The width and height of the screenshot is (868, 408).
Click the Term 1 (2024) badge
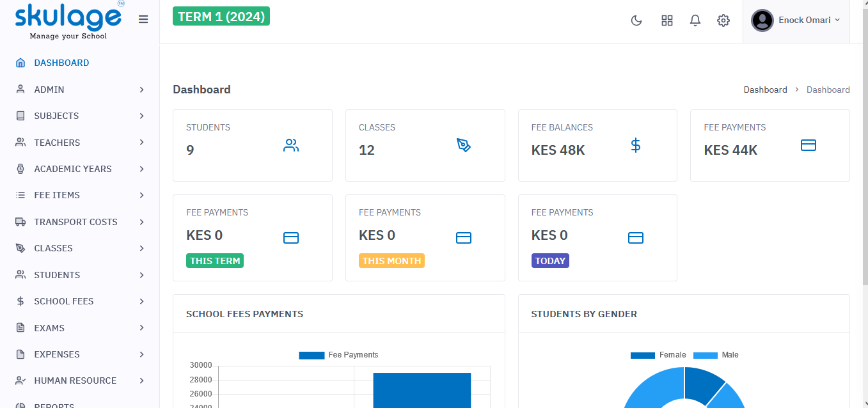click(x=221, y=17)
